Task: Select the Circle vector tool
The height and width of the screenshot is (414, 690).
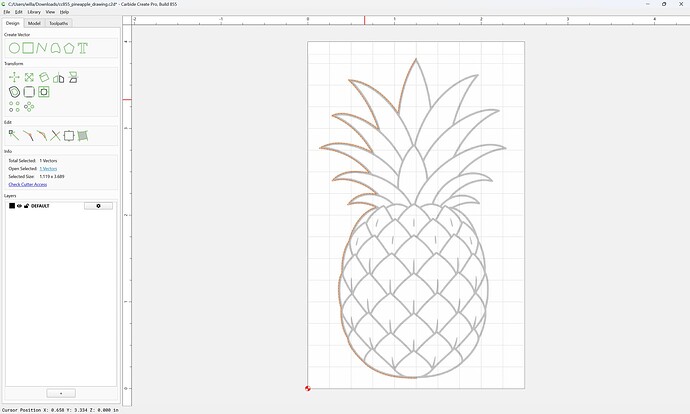Action: 14,48
